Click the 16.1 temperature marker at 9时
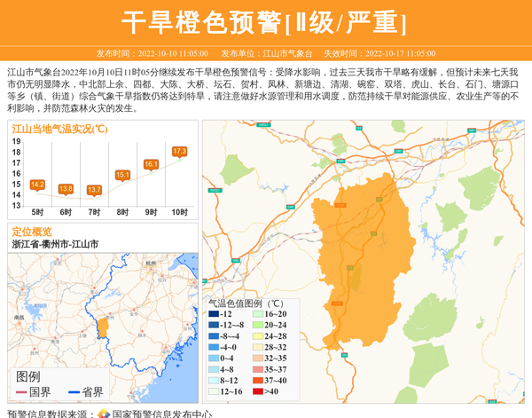The height and width of the screenshot is (418, 532). coord(151,164)
